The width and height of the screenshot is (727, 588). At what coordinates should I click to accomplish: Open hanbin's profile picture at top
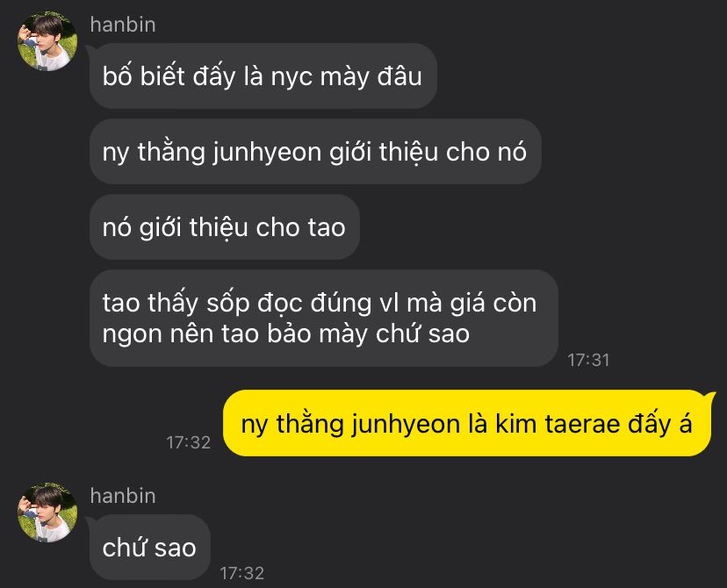[x=47, y=40]
